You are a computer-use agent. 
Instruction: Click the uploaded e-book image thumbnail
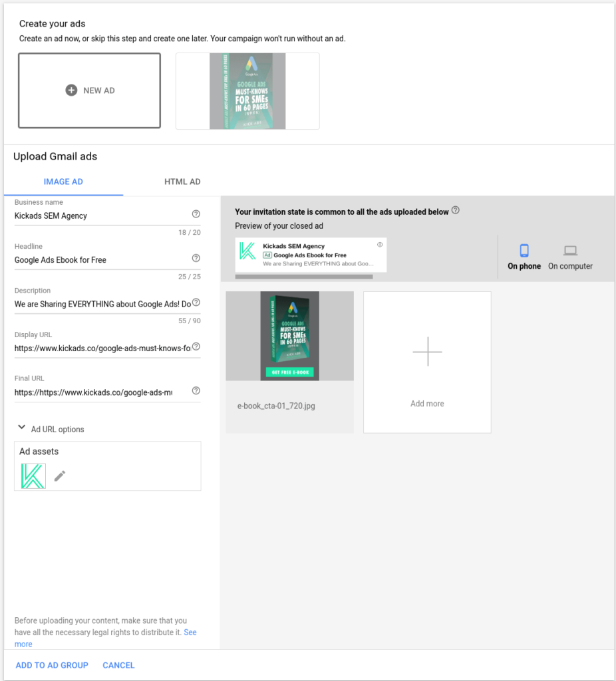click(x=290, y=336)
